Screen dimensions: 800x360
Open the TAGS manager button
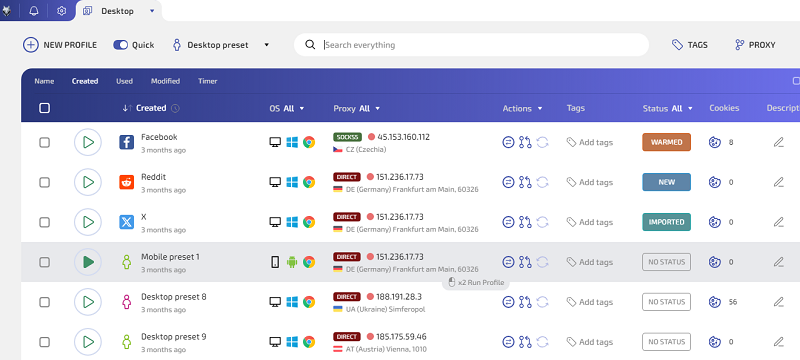tap(689, 45)
